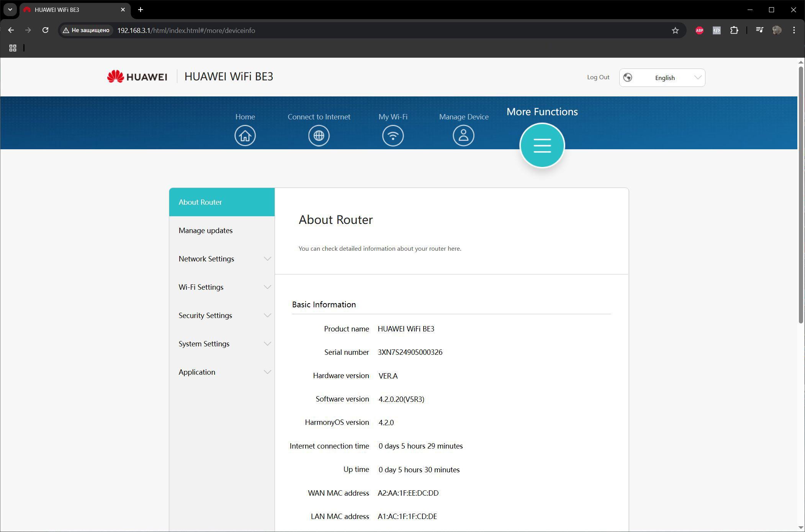Click the browser address bar URL

186,30
